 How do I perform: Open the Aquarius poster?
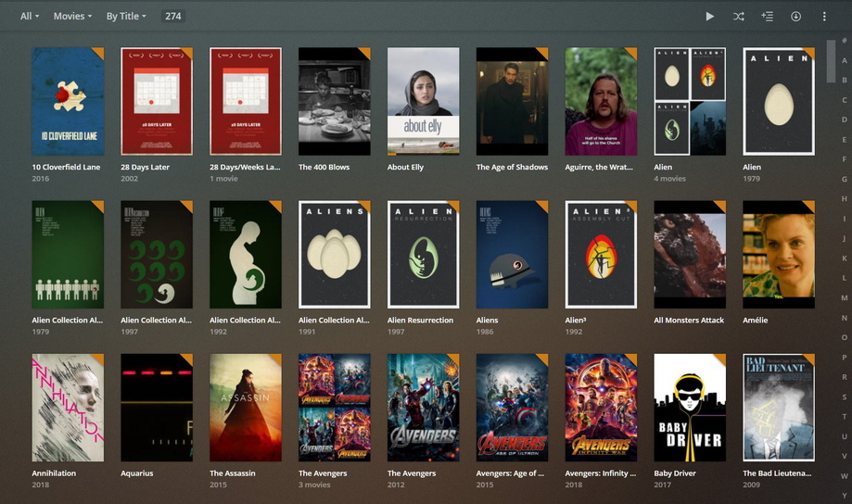(157, 408)
